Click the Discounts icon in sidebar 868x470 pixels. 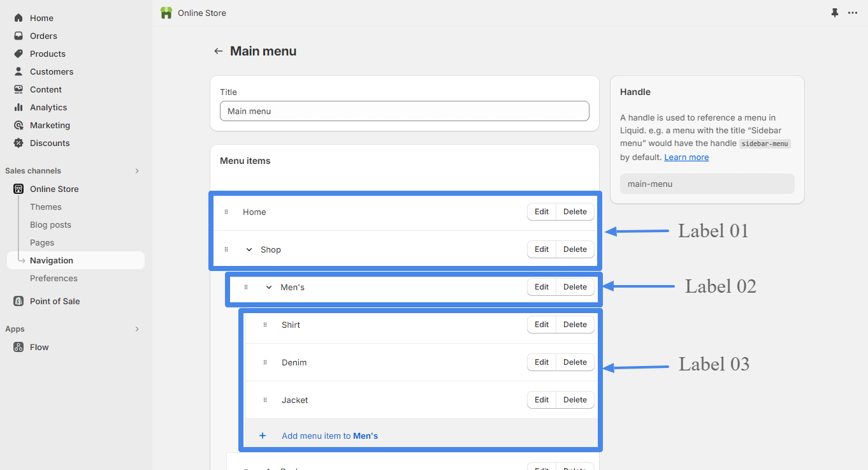[x=18, y=143]
